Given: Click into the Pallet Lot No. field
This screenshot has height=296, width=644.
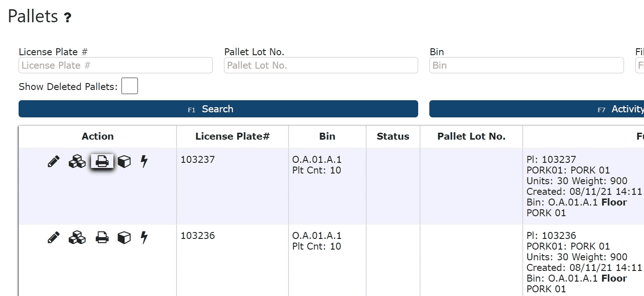Looking at the screenshot, I should pyautogui.click(x=321, y=65).
